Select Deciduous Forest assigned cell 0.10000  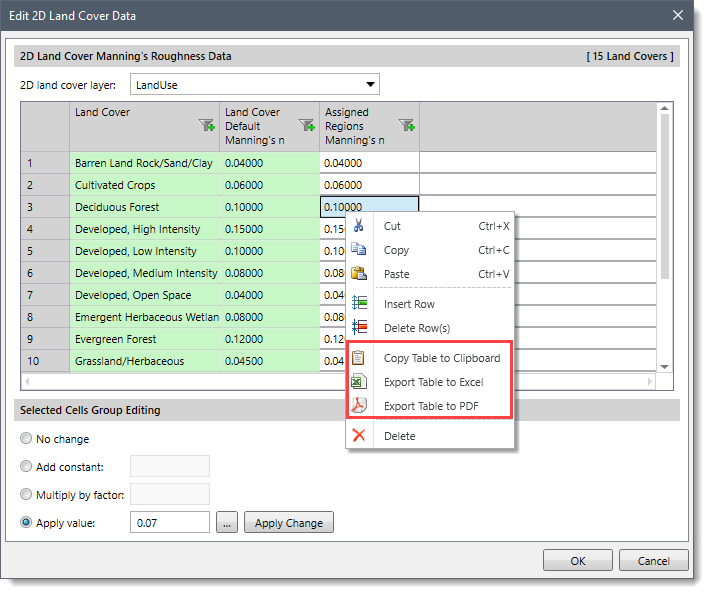point(369,207)
